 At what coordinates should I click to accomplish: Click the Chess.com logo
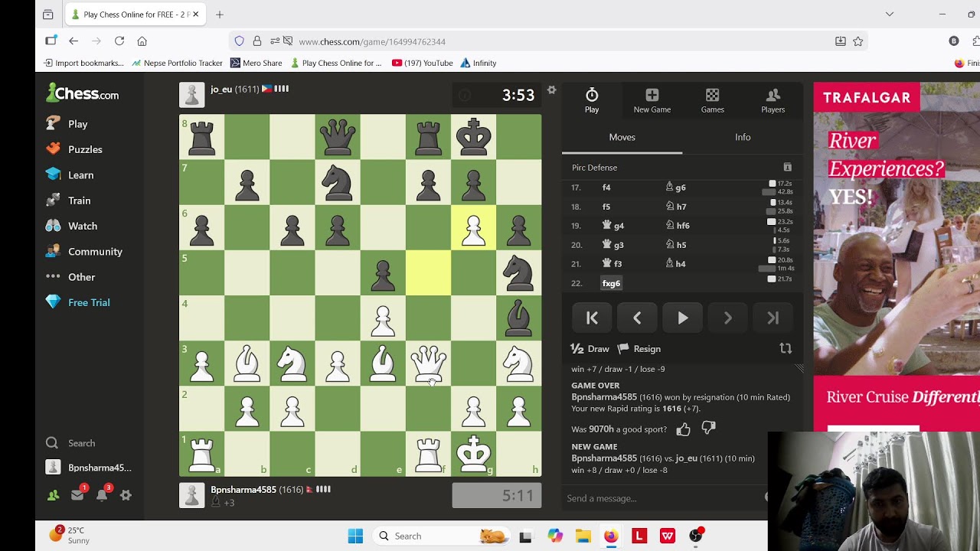tap(83, 94)
